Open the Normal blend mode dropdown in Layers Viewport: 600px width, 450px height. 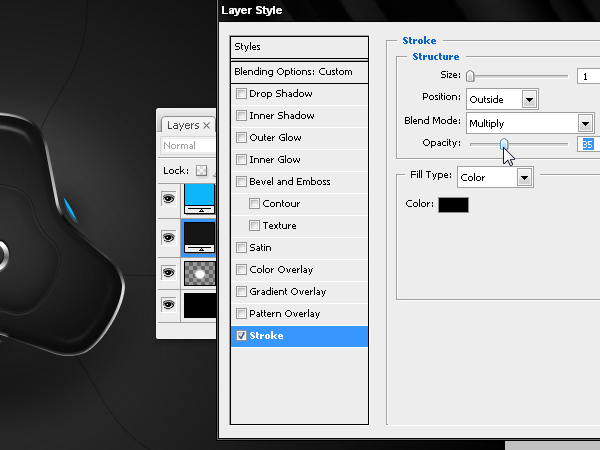188,146
